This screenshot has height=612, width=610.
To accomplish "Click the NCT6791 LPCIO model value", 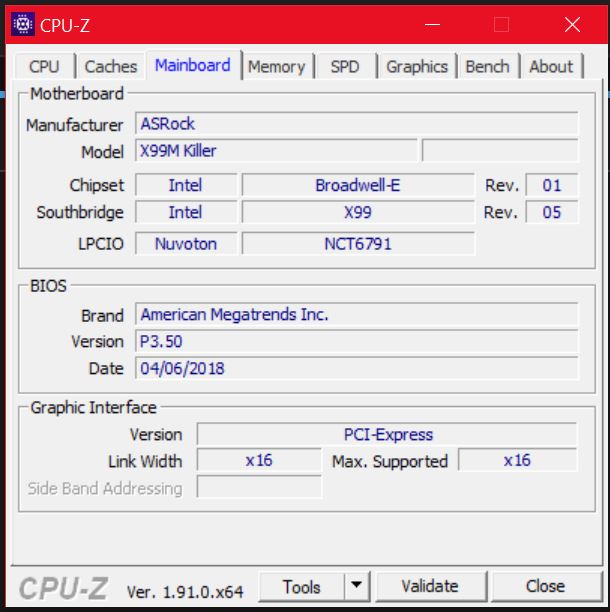I will tap(358, 244).
